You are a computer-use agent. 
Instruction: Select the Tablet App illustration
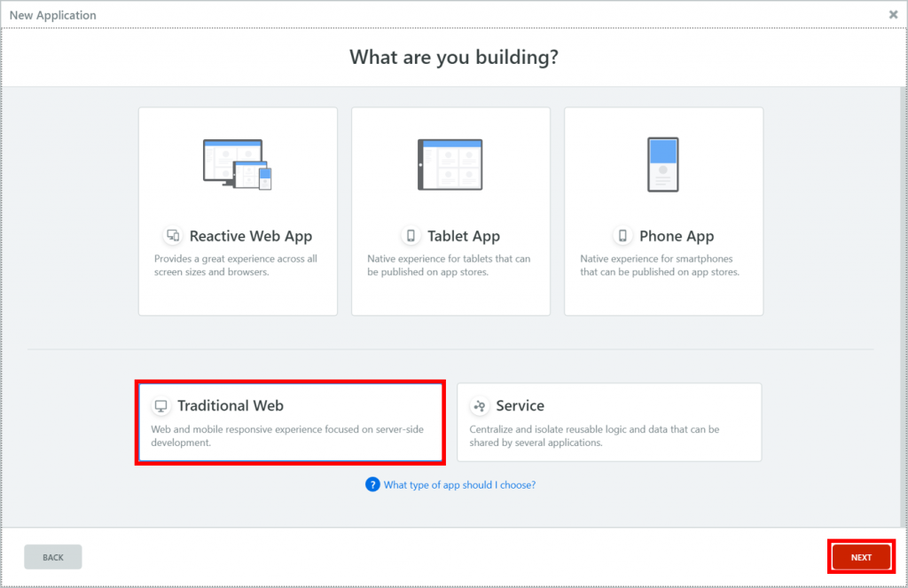point(450,164)
